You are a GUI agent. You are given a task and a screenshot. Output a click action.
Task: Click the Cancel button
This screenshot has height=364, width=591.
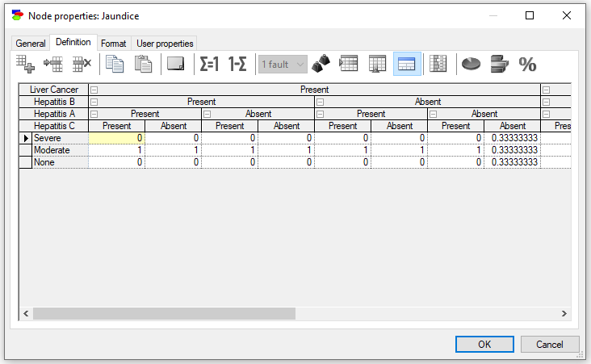[550, 344]
